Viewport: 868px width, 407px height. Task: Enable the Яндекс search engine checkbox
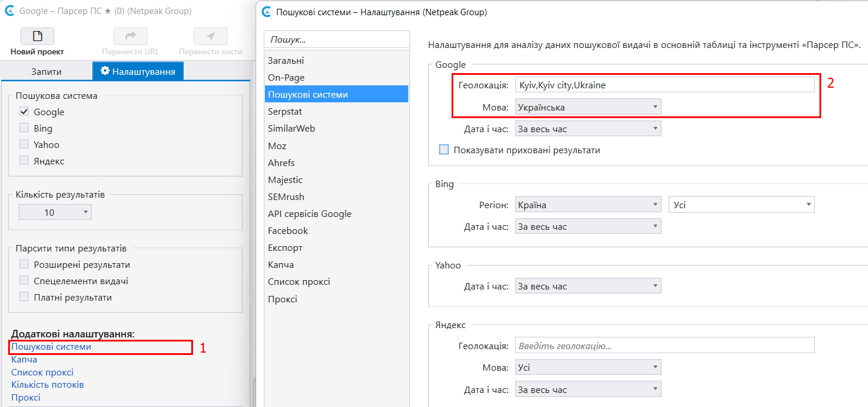tap(24, 161)
